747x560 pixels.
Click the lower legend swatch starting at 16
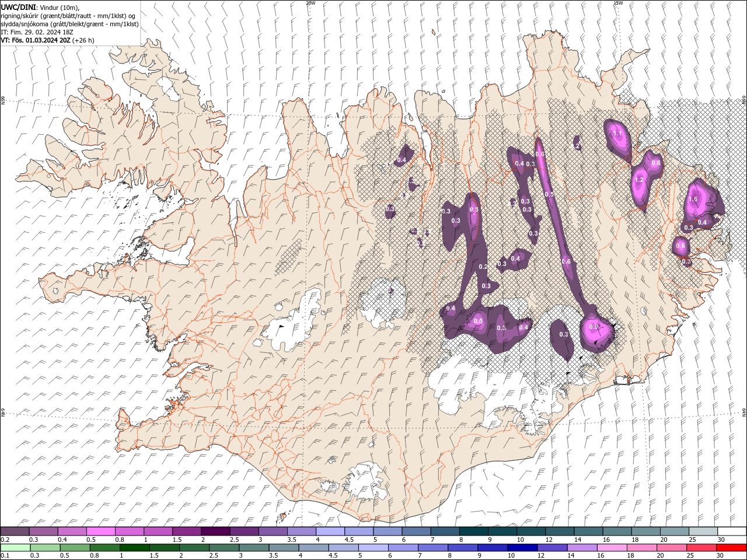click(x=612, y=548)
